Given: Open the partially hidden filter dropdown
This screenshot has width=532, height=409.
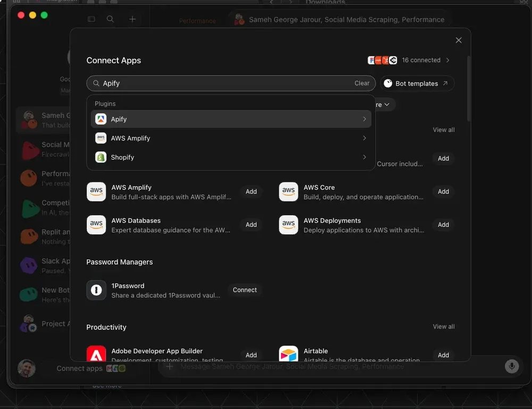Looking at the screenshot, I should point(385,104).
